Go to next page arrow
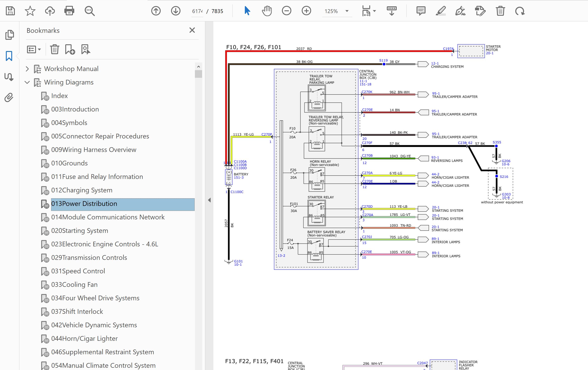Screen dimensions: 588x370 [176, 11]
